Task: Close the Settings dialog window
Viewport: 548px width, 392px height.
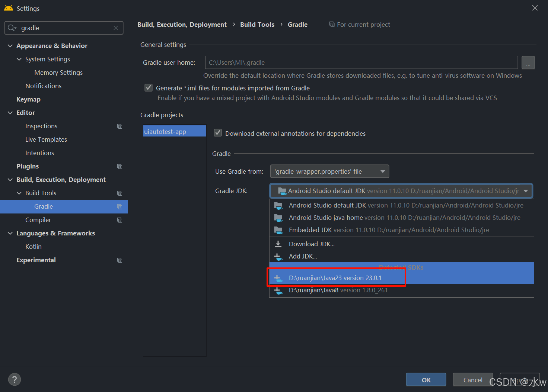Action: point(535,8)
